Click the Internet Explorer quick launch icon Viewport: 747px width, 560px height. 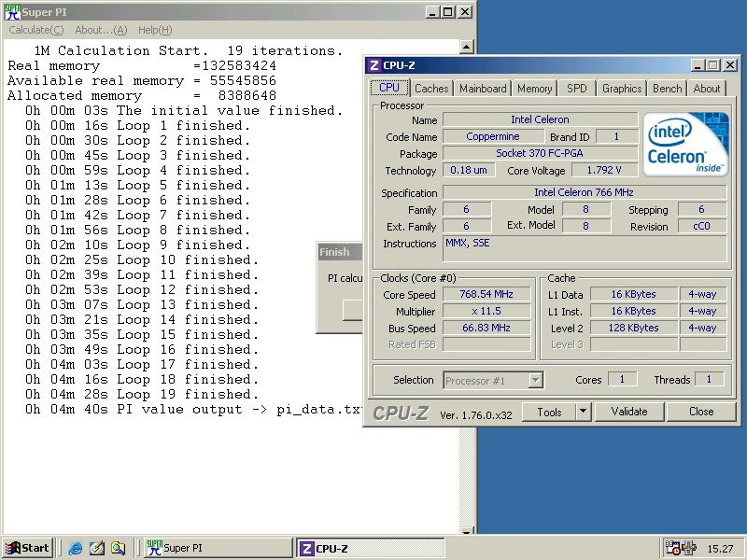pyautogui.click(x=76, y=548)
